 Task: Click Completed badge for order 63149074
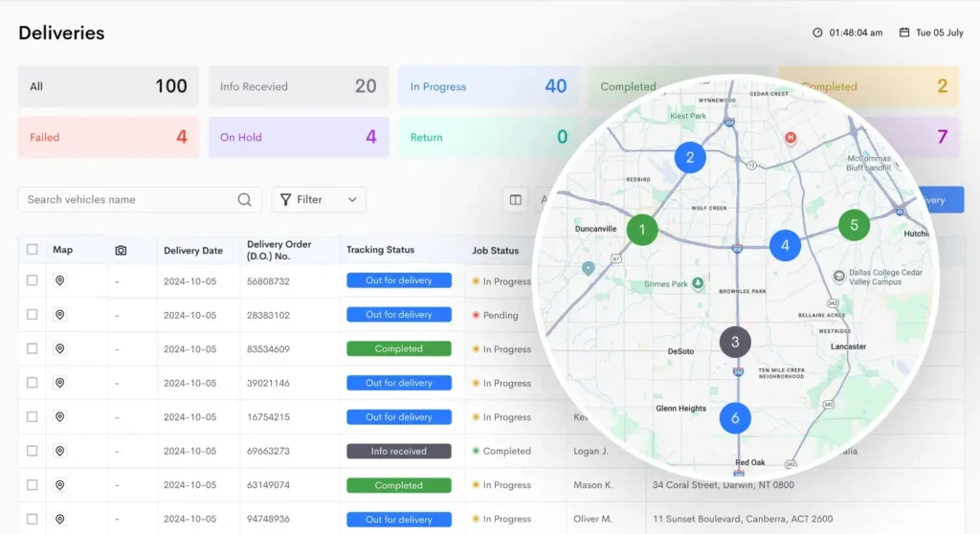[399, 485]
